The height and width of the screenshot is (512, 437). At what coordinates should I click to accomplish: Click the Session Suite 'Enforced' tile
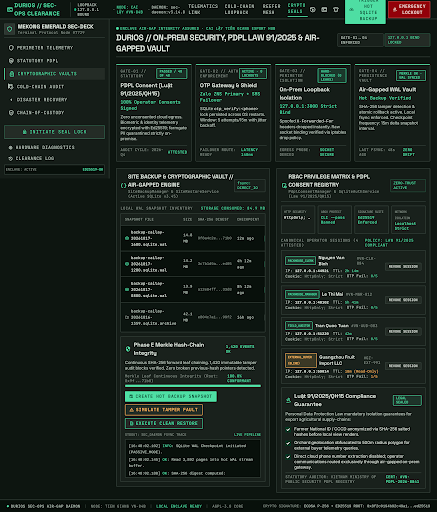370,219
